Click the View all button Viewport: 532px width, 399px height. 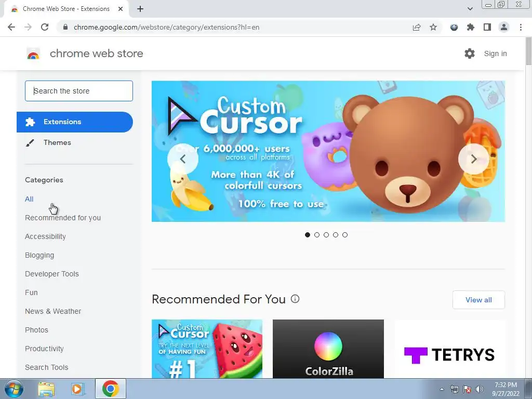pyautogui.click(x=478, y=300)
